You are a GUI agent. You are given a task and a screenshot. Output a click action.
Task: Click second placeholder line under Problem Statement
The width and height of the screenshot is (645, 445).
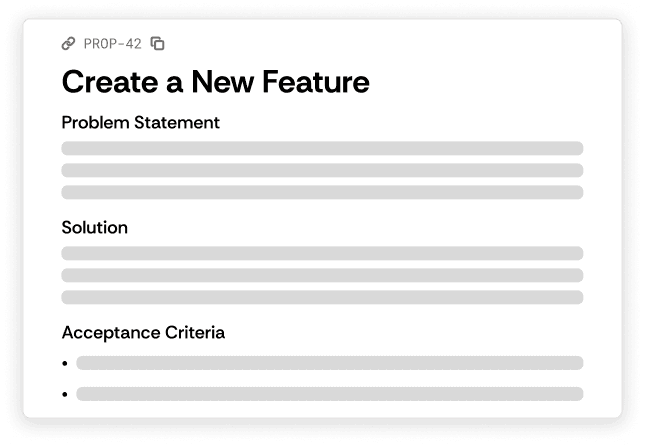point(322,170)
